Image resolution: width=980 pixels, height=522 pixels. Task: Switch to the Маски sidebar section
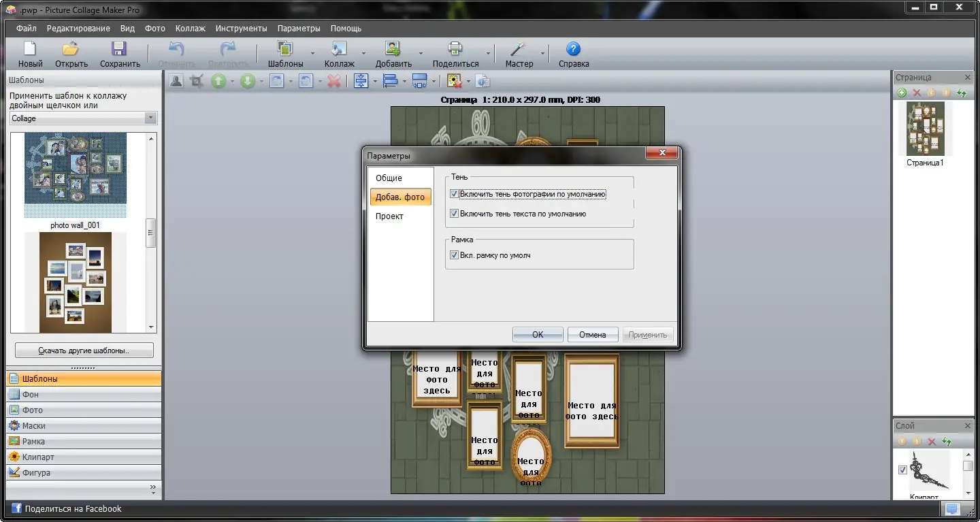coord(84,425)
